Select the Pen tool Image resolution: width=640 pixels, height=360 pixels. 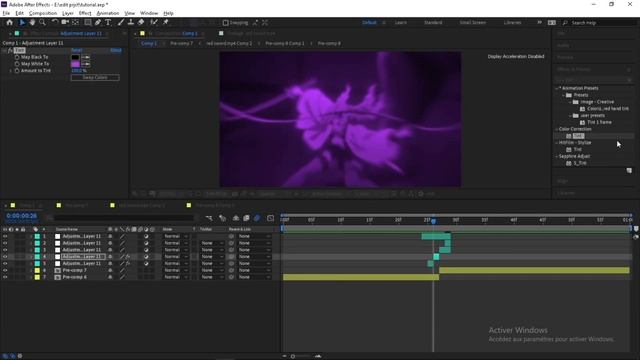pyautogui.click(x=98, y=22)
